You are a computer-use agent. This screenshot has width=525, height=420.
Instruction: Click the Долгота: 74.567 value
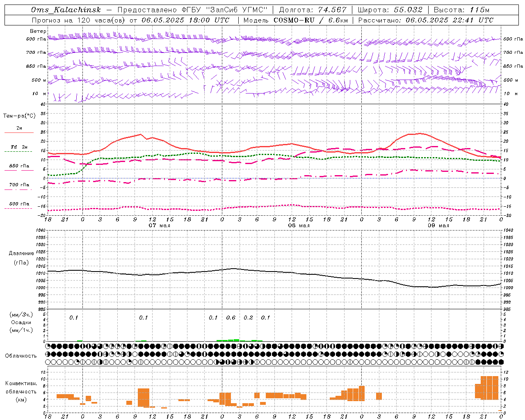pyautogui.click(x=313, y=10)
